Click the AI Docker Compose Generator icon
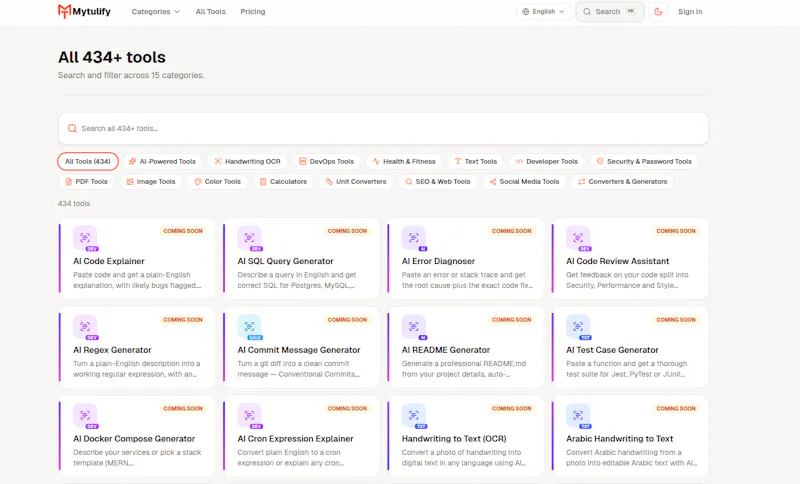The width and height of the screenshot is (800, 484). tap(85, 416)
